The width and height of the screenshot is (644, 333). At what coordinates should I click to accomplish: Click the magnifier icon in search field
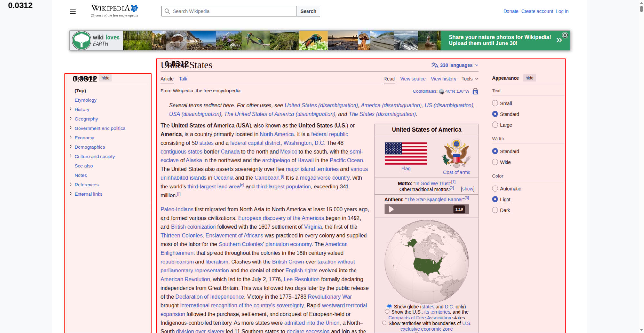(x=167, y=11)
